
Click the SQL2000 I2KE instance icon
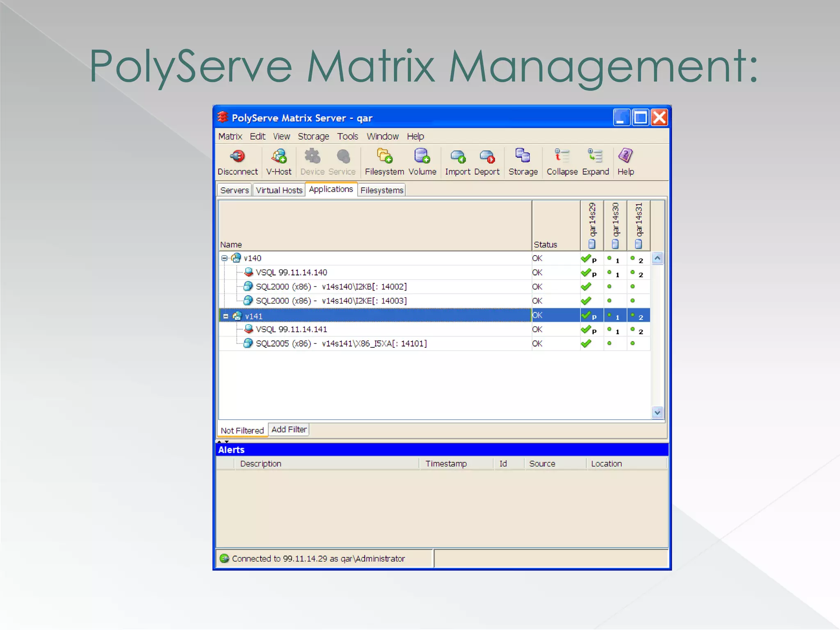point(248,301)
